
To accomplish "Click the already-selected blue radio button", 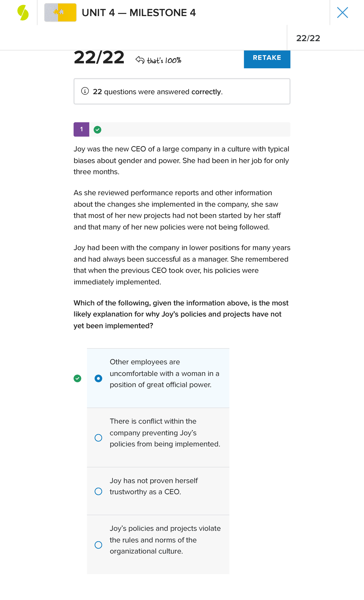I will pyautogui.click(x=98, y=379).
